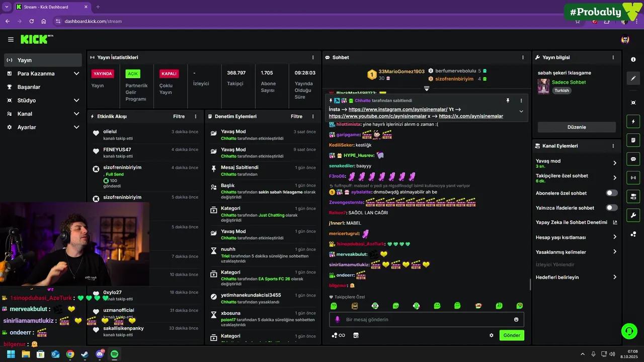The height and width of the screenshot is (362, 644).
Task: Open Discord from the taskbar
Action: click(x=100, y=354)
